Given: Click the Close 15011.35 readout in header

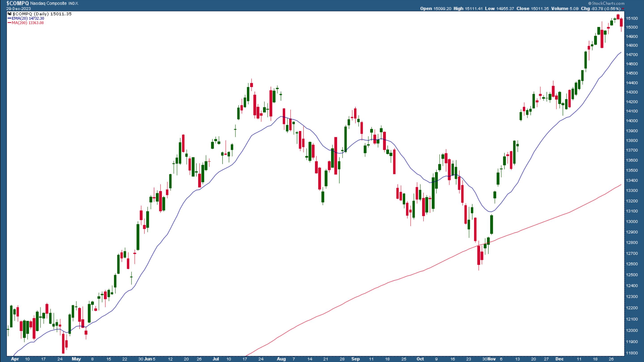Looking at the screenshot, I should tap(532, 9).
